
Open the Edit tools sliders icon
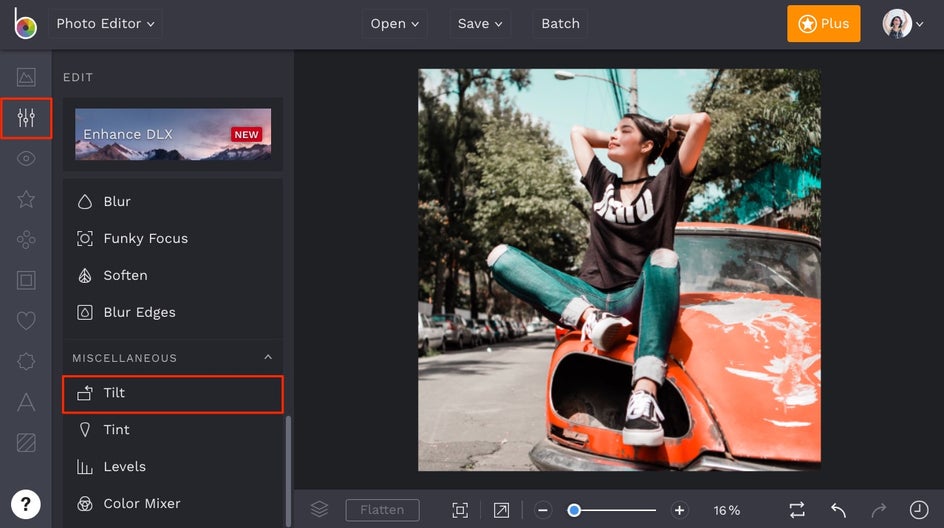click(x=26, y=119)
